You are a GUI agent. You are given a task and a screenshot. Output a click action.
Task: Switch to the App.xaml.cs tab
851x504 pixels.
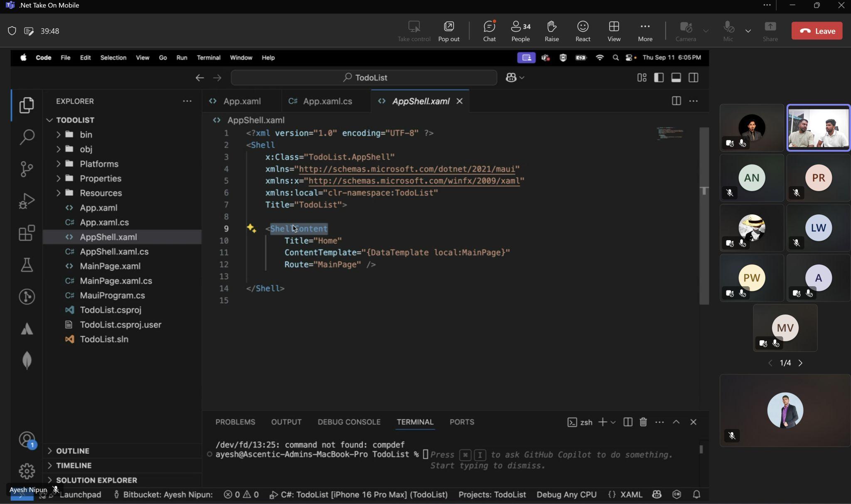click(327, 101)
